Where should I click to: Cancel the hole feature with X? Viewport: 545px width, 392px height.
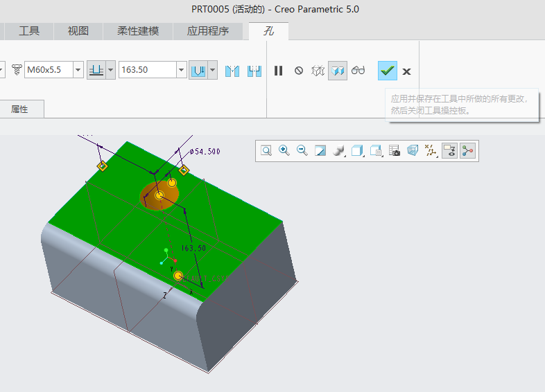tap(406, 71)
